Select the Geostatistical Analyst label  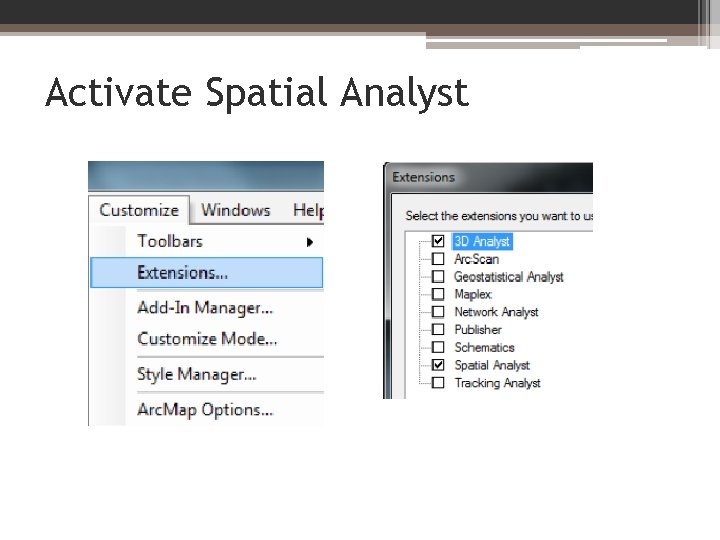508,277
